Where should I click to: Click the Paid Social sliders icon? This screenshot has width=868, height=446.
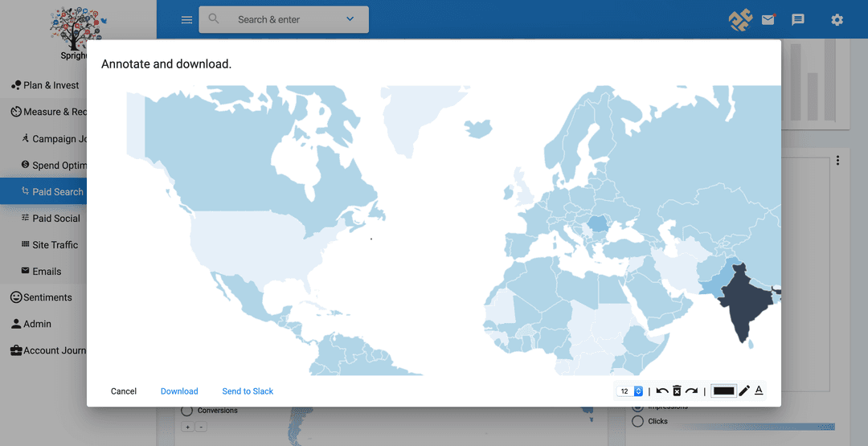click(x=25, y=218)
